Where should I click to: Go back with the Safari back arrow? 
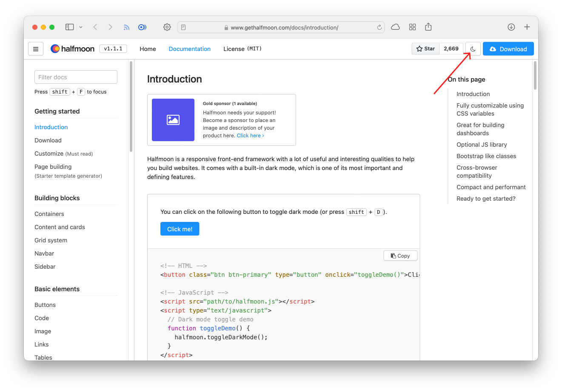coord(95,27)
